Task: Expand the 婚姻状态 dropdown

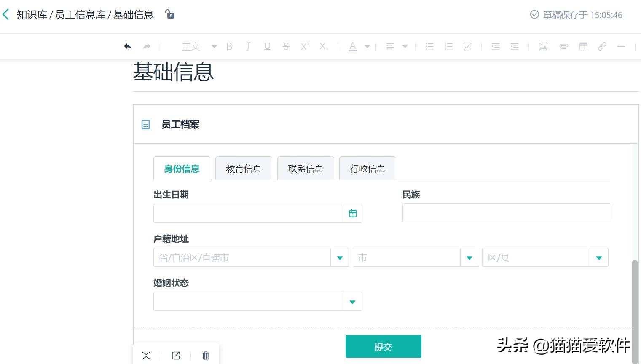Action: click(352, 301)
